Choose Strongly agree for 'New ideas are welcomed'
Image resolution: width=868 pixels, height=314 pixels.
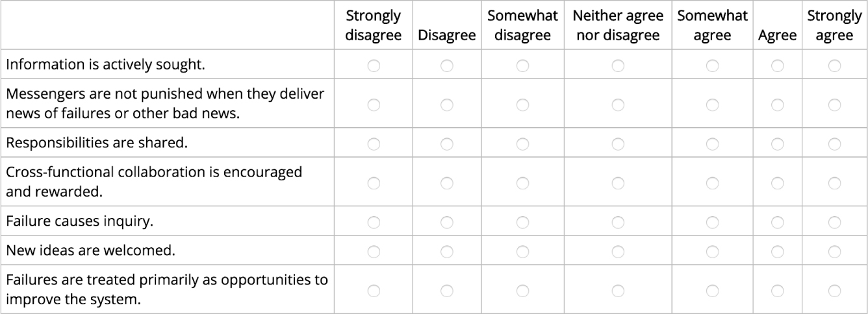834,250
